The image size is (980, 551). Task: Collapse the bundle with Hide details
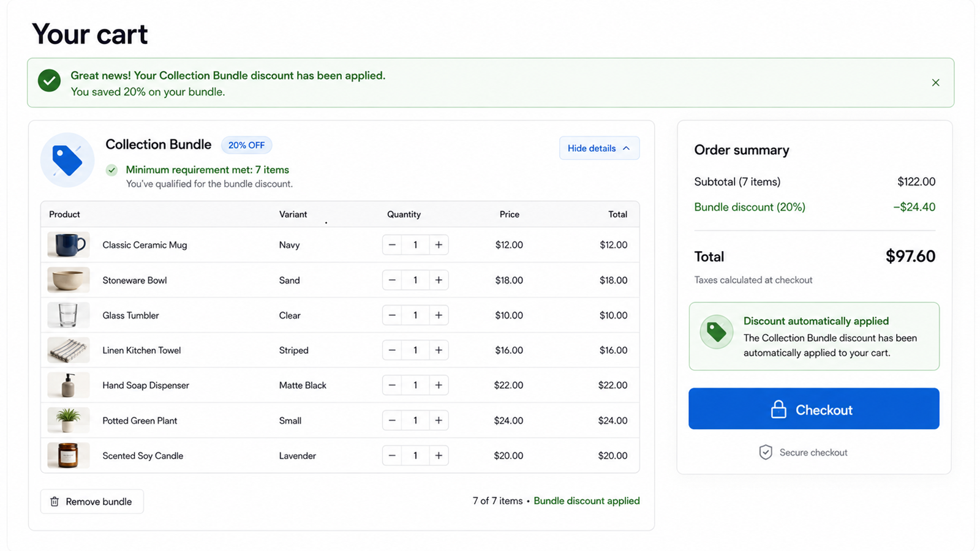(x=599, y=148)
